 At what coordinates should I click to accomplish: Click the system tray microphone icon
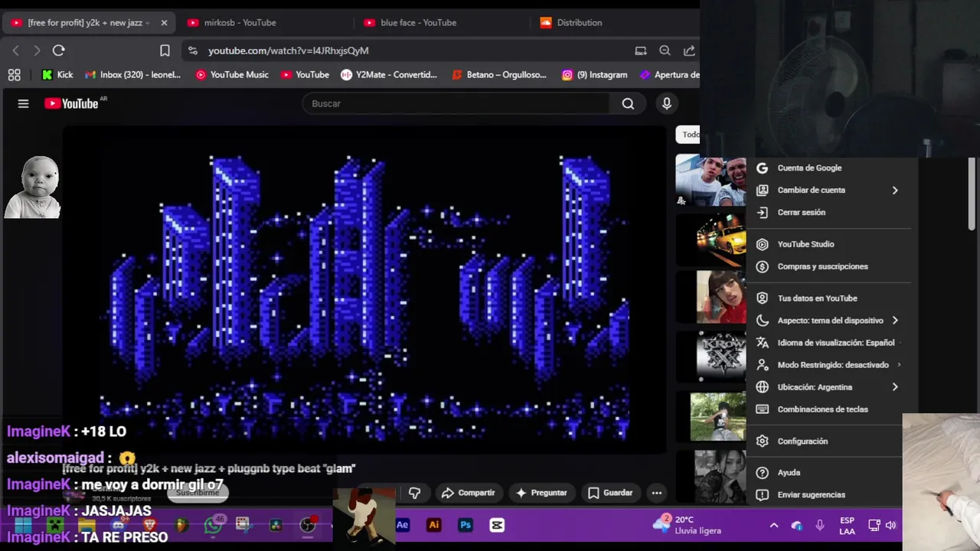pos(820,525)
